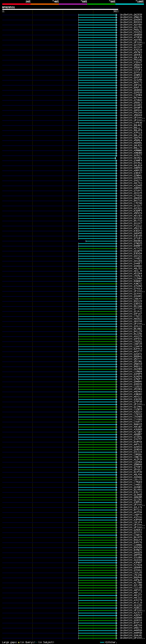
Task: Open hit UniRef100_Q42939
Action: 131,15
